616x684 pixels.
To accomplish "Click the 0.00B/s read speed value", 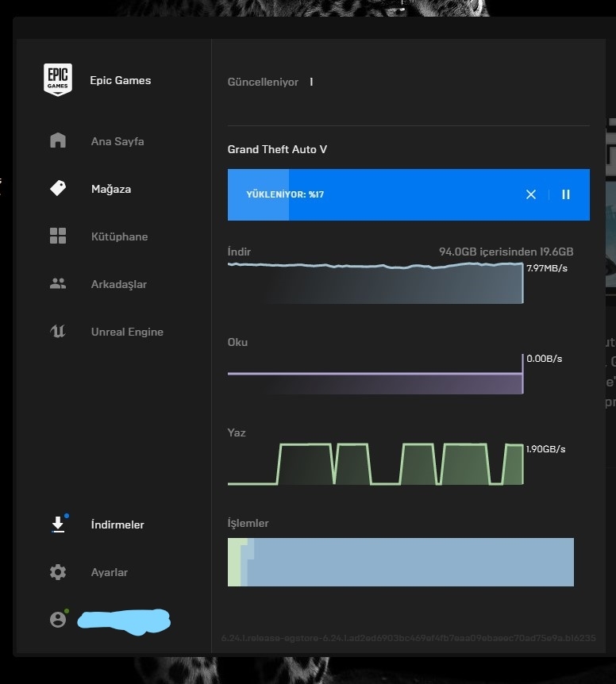I will pos(544,359).
